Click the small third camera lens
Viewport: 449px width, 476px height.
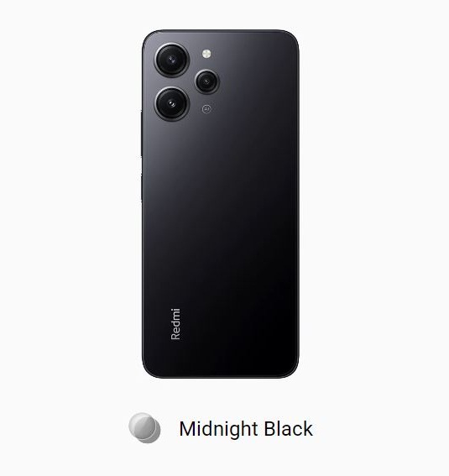click(x=207, y=81)
